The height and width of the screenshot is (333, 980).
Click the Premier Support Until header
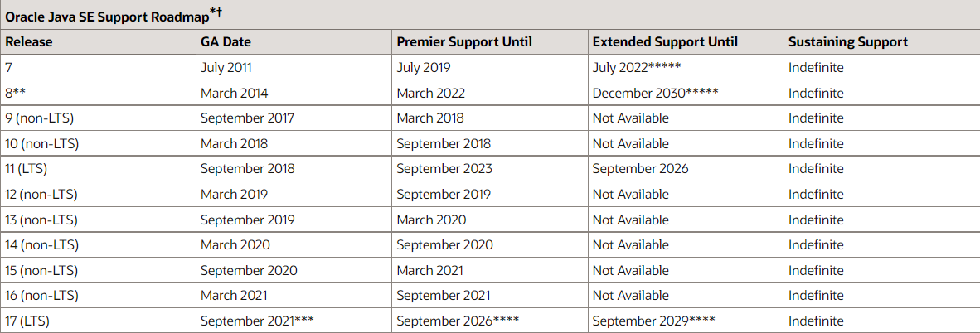pyautogui.click(x=464, y=41)
